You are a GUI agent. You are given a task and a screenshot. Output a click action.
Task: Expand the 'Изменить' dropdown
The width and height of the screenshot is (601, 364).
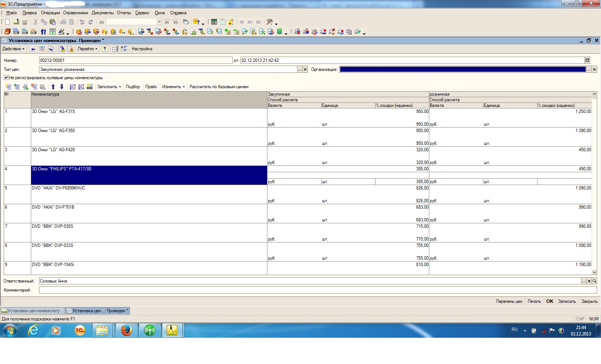point(173,87)
